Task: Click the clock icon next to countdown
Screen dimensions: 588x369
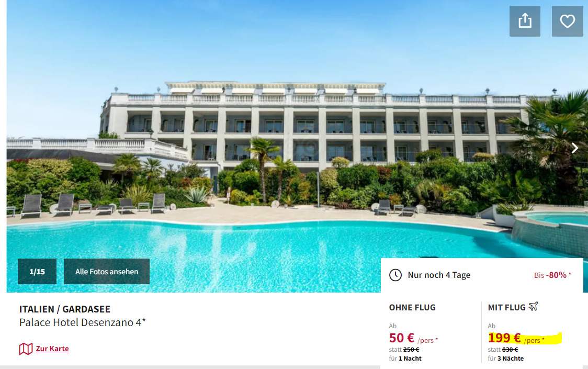Action: [x=395, y=275]
